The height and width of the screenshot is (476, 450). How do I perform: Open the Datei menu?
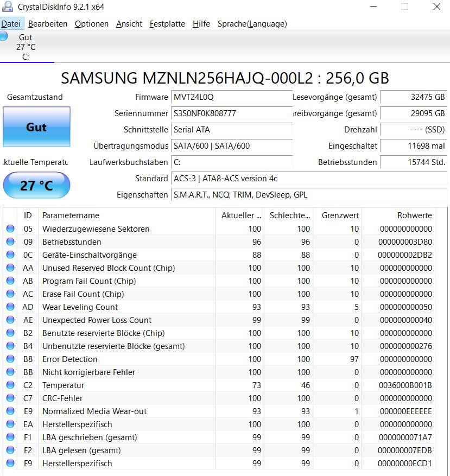click(11, 24)
